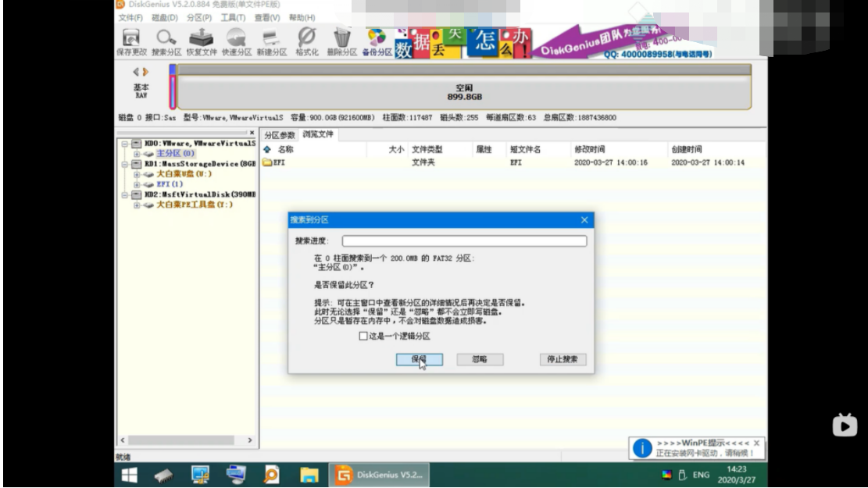Sort by 创建时间 column header
Viewport: 868px width, 488px height.
tap(687, 149)
